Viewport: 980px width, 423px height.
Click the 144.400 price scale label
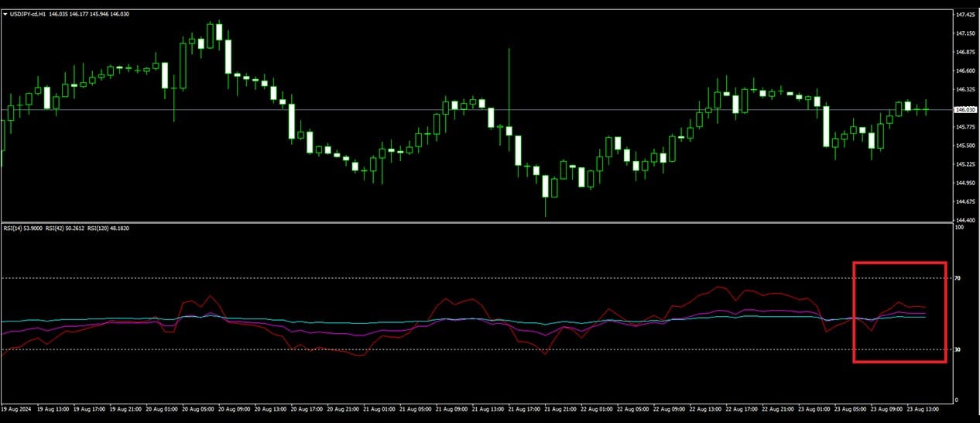965,220
